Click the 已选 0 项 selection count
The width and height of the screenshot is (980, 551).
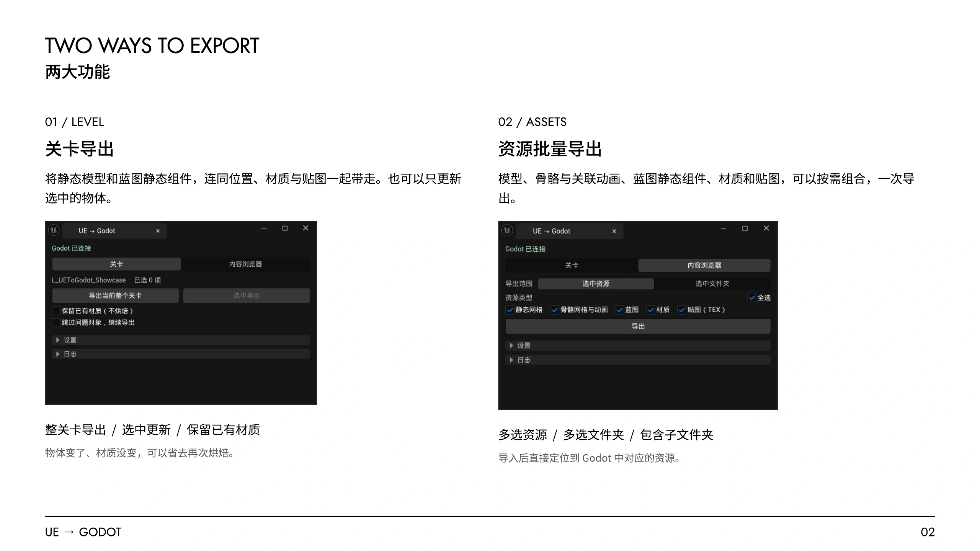coord(147,280)
